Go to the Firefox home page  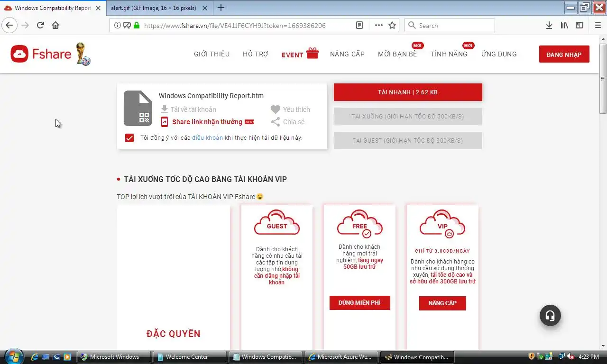pyautogui.click(x=55, y=26)
